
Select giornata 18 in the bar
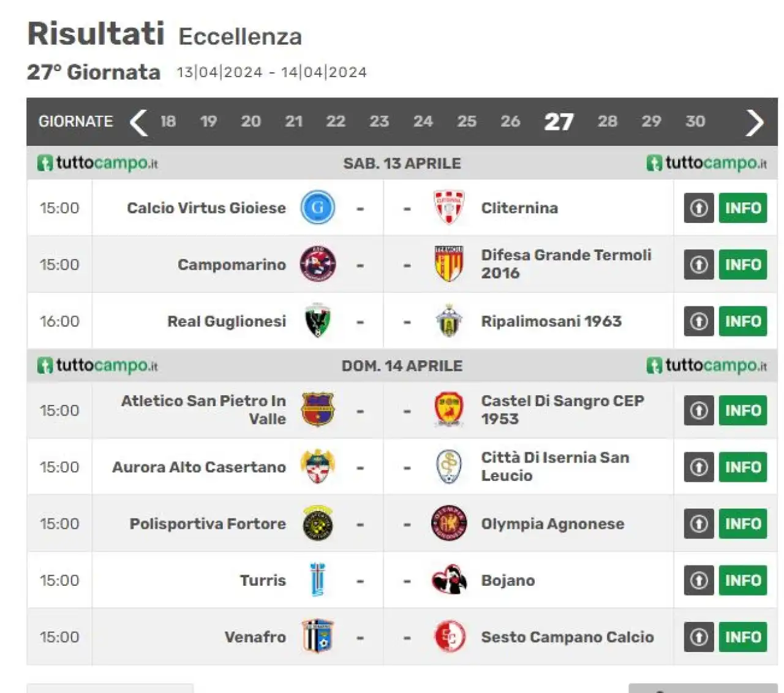tap(168, 121)
